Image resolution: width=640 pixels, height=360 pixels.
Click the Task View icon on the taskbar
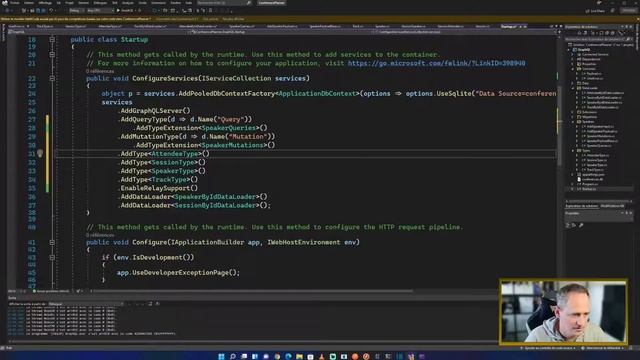tap(244, 356)
